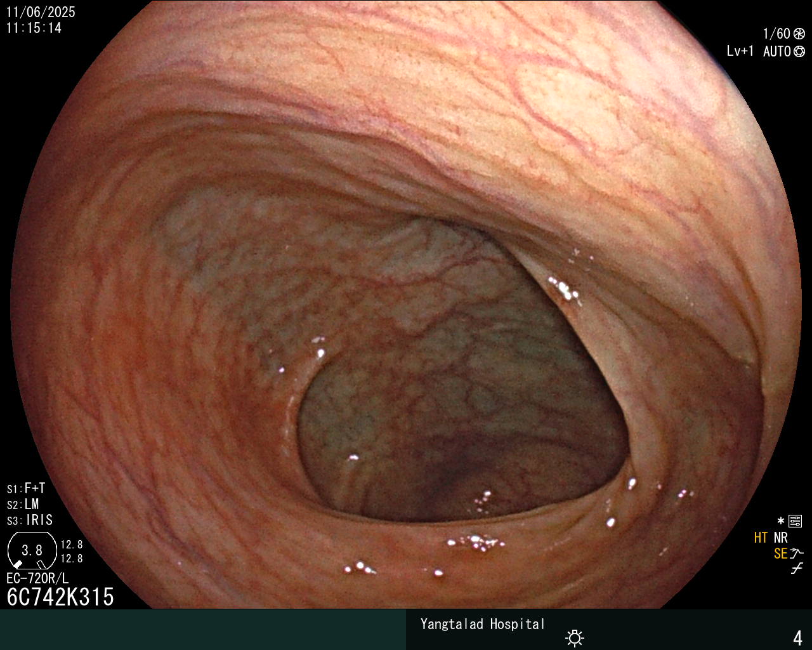Click the light brightness sun icon
This screenshot has width=812, height=650.
[x=575, y=637]
